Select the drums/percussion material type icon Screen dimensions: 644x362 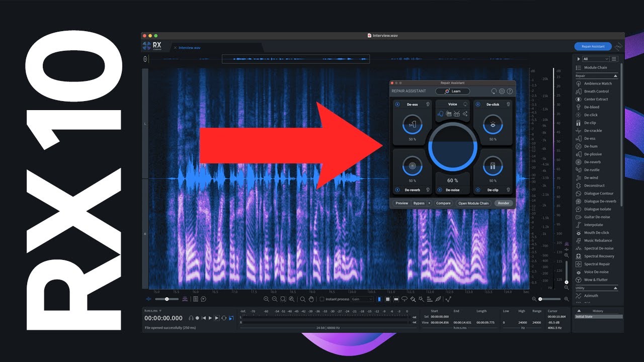(x=456, y=114)
